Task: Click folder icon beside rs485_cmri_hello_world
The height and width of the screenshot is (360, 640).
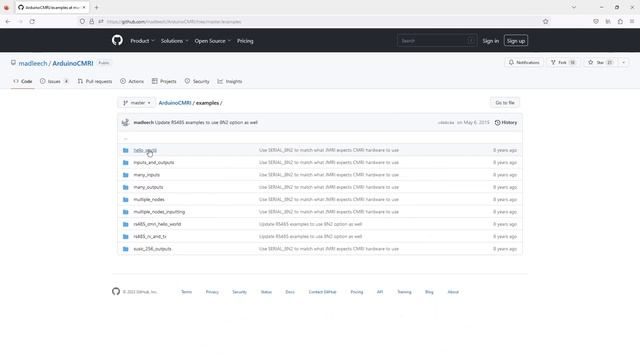Action: pyautogui.click(x=126, y=224)
